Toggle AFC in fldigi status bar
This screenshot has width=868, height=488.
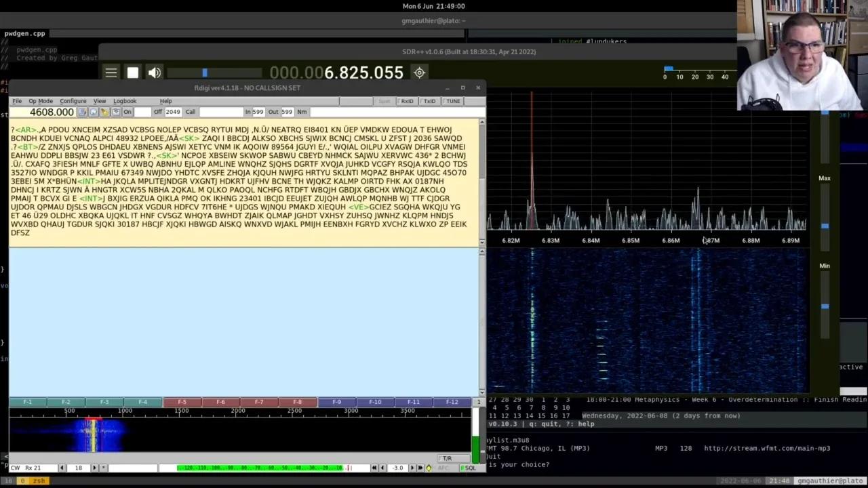pos(446,468)
